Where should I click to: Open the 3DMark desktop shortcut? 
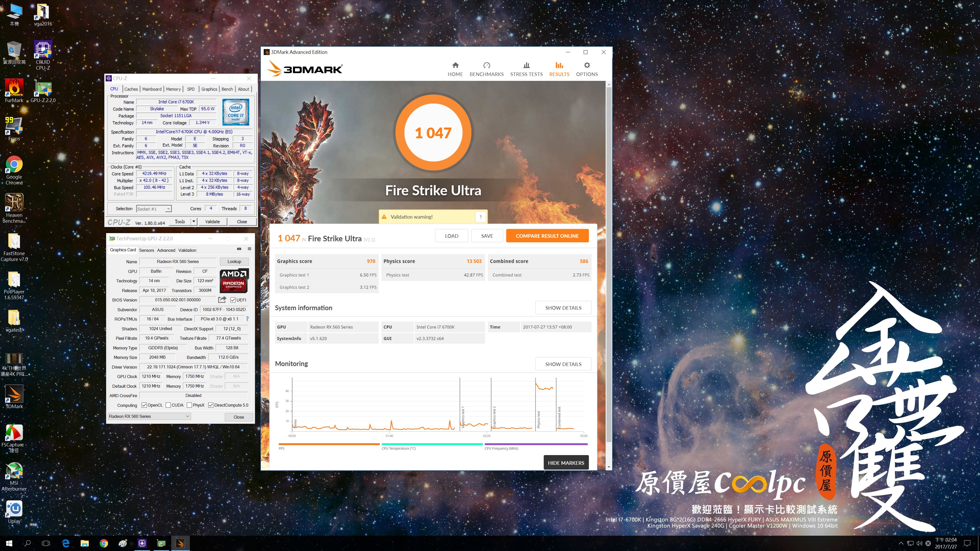pyautogui.click(x=14, y=397)
